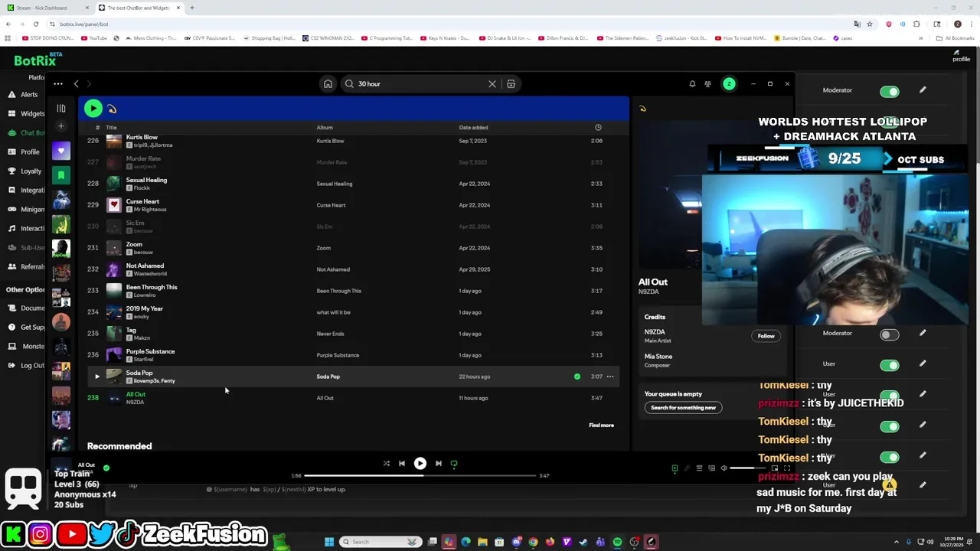
Task: Switch to Stream - Kick Dashboard browser tab
Action: click(x=46, y=8)
